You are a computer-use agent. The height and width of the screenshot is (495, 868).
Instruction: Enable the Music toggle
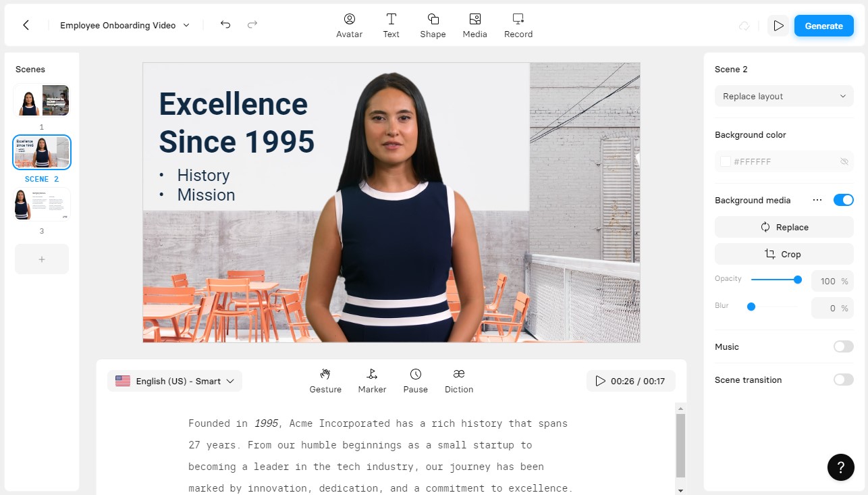pyautogui.click(x=844, y=346)
